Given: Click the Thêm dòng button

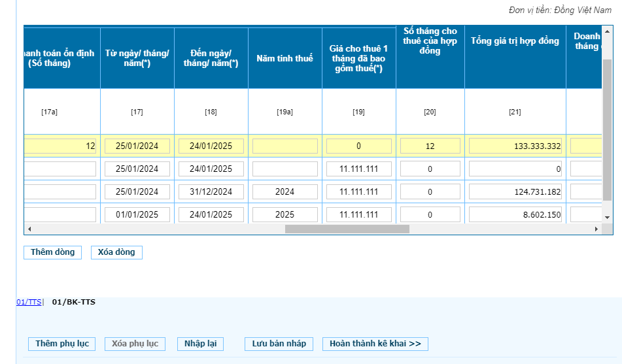Looking at the screenshot, I should [x=52, y=252].
